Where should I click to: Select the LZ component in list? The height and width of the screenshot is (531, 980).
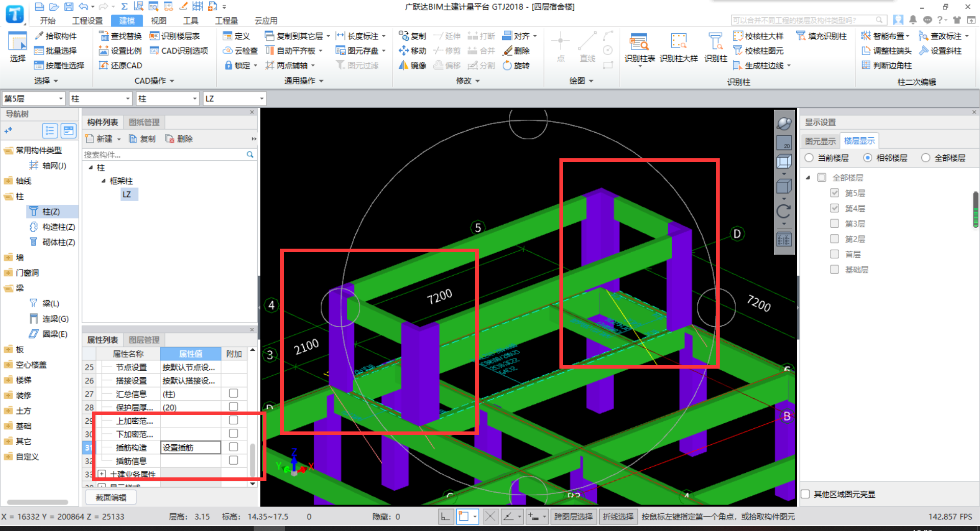pyautogui.click(x=129, y=195)
